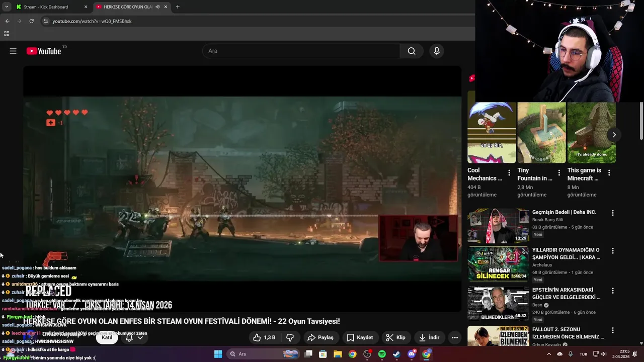The width and height of the screenshot is (644, 362).
Task: Start voice search with the microphone
Action: (437, 51)
